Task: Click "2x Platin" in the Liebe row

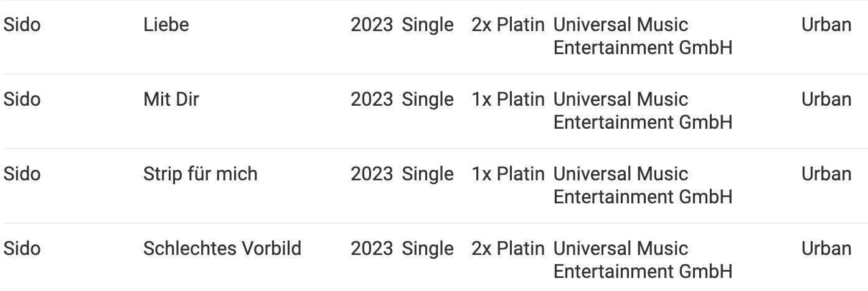Action: (x=508, y=25)
